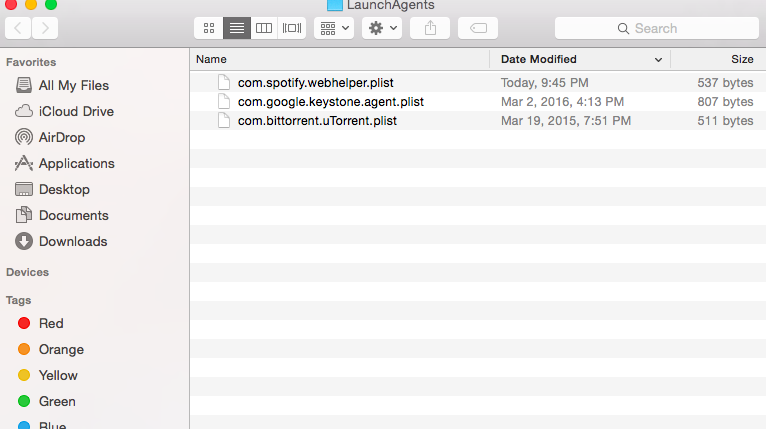Click the Tags section header
Viewport: 766px width, 429px height.
19,300
